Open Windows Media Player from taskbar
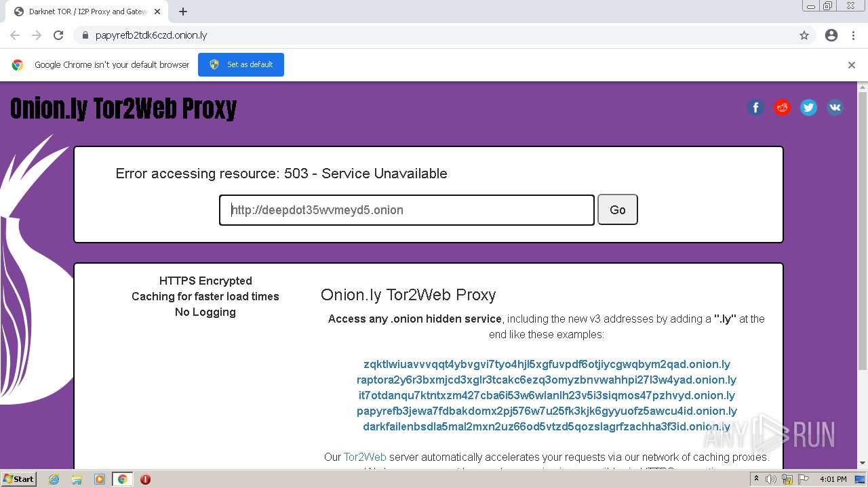Viewport: 868px width, 488px height. pyautogui.click(x=100, y=479)
